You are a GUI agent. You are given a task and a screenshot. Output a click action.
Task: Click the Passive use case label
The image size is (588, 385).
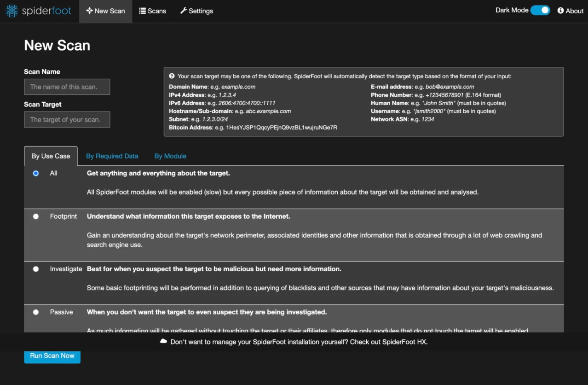[x=61, y=312]
